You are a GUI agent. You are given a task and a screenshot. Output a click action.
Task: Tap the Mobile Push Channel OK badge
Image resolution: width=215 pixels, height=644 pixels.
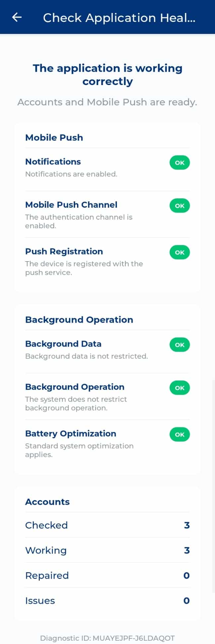click(179, 206)
